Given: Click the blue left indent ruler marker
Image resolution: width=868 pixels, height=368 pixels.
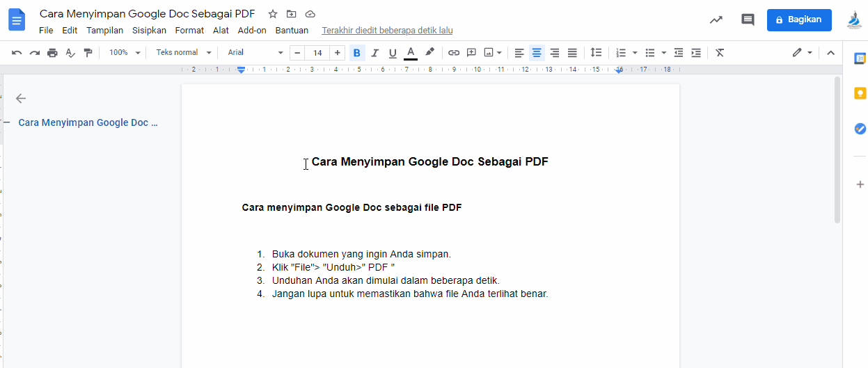Looking at the screenshot, I should click(x=241, y=70).
